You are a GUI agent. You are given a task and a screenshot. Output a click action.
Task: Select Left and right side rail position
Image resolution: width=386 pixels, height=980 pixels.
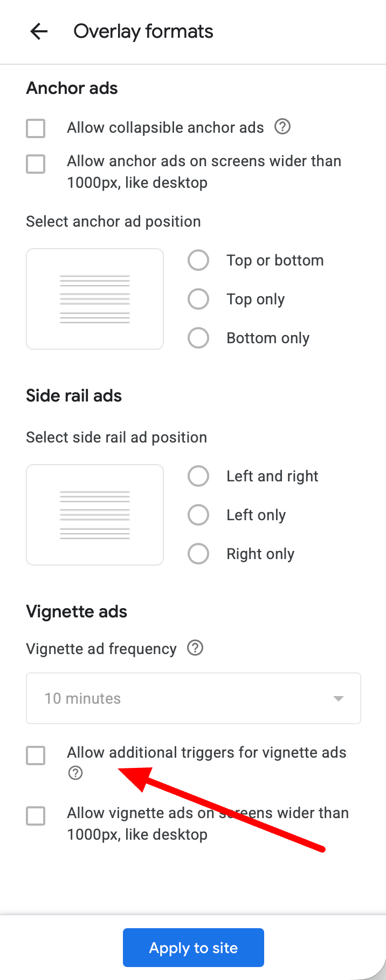click(x=198, y=476)
